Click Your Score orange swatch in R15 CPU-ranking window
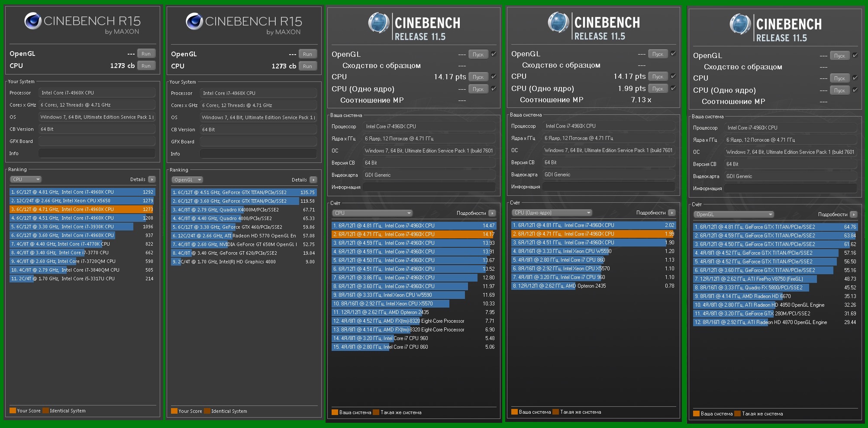Viewport: 868px width, 428px height. 13,411
